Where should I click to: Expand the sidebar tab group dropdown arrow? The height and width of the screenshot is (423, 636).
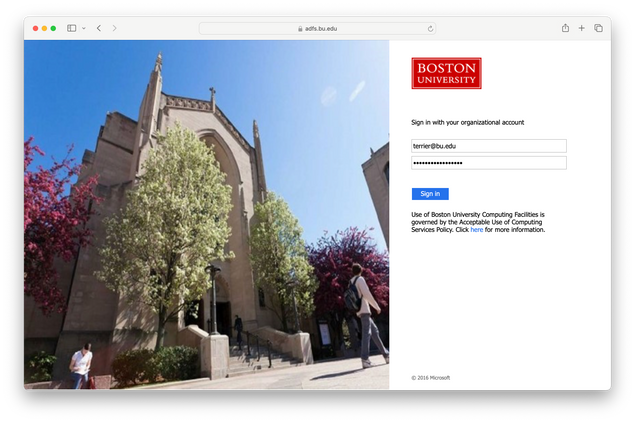click(x=83, y=28)
